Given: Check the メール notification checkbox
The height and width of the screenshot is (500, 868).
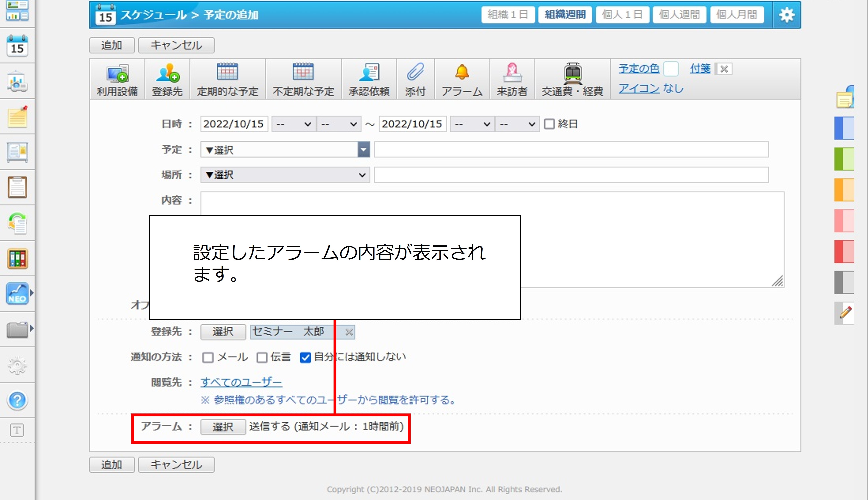Looking at the screenshot, I should (x=208, y=358).
